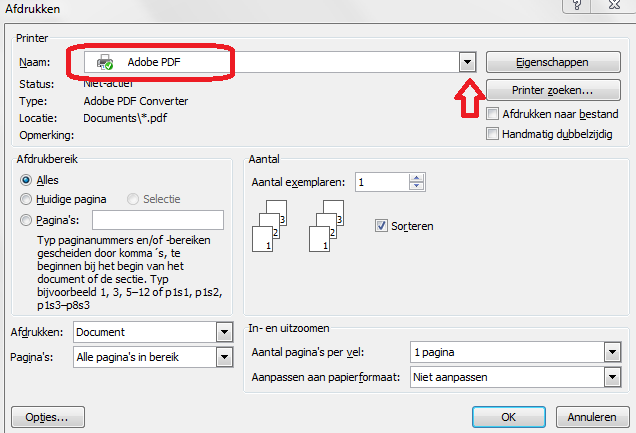Open Aantal pagina's per vel dropdown
Screen dimensions: 636x433
click(609, 352)
